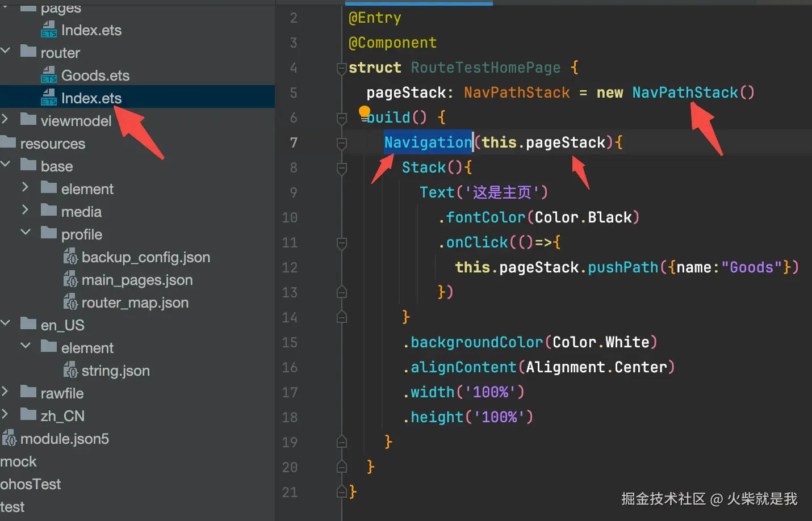Viewport: 812px width, 521px height.
Task: Expand the media folder
Action: (25, 209)
